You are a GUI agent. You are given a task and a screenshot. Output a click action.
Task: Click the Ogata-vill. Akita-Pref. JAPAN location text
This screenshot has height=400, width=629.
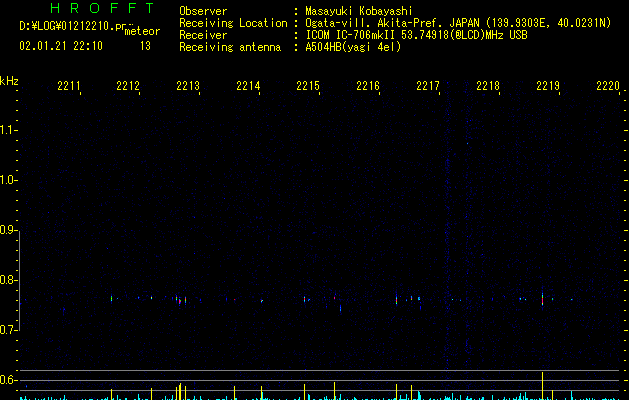pyautogui.click(x=458, y=23)
